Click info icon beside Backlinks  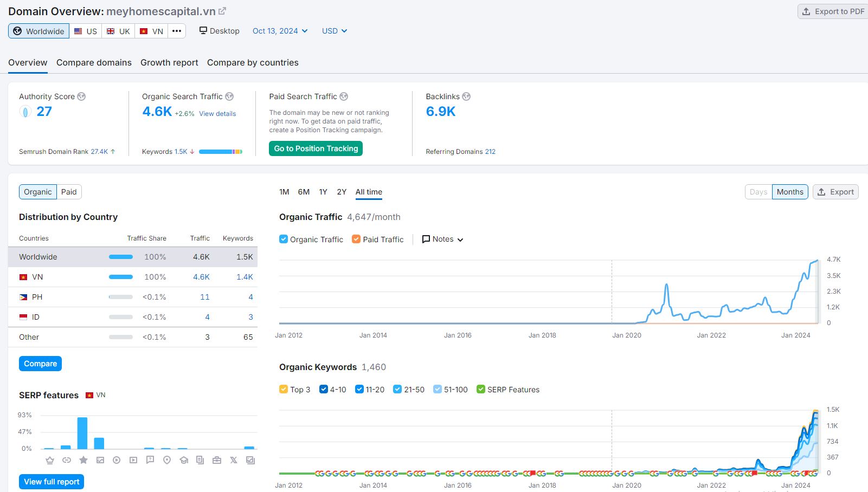pyautogui.click(x=466, y=96)
